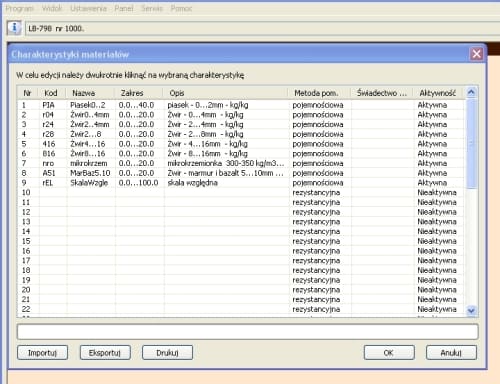Open the Program menu
The image size is (500, 384).
coord(20,8)
